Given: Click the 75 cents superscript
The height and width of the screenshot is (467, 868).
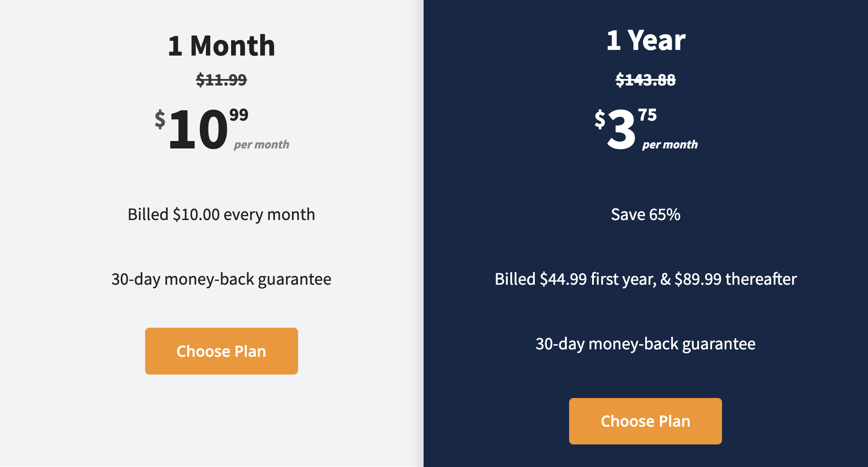Looking at the screenshot, I should click(647, 115).
